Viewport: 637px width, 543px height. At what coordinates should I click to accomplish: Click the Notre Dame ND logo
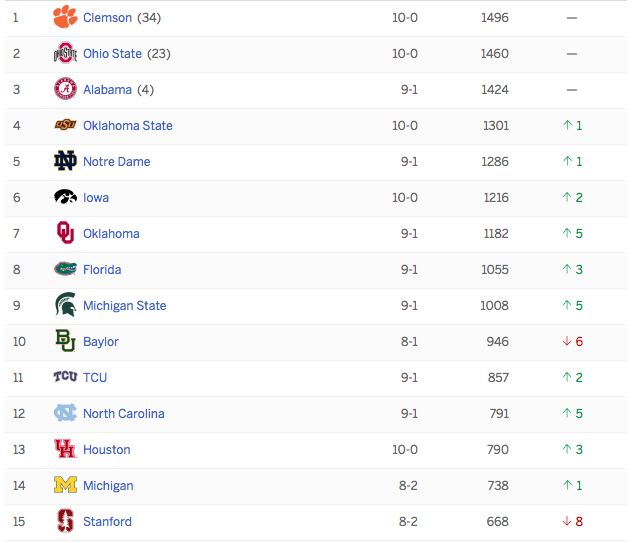point(65,161)
